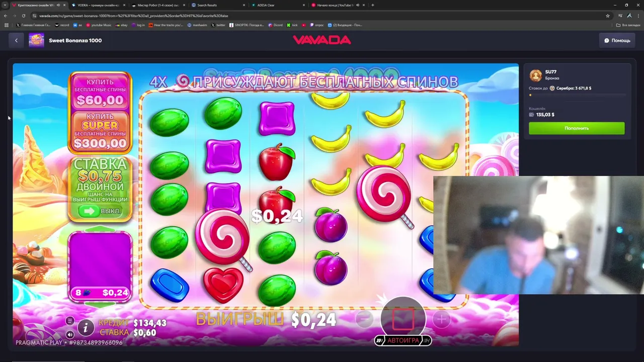Open the twitter bookmark
The height and width of the screenshot is (362, 644).
coord(218,25)
